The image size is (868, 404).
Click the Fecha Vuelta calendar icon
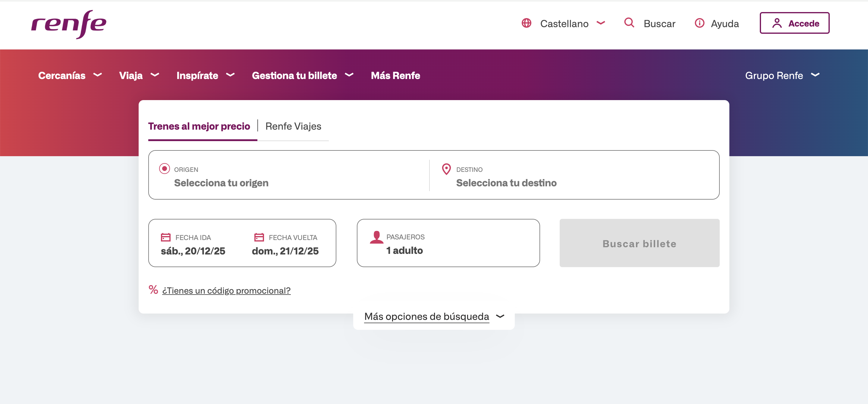(259, 237)
